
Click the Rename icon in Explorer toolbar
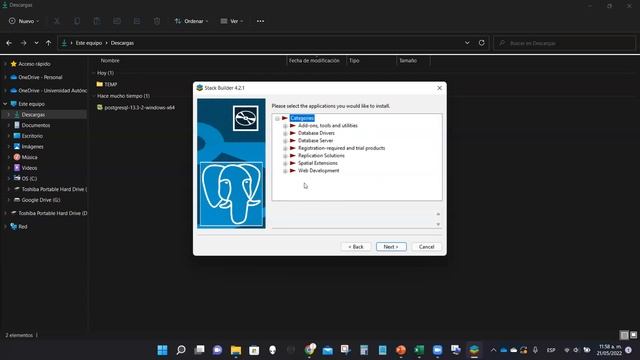click(117, 21)
